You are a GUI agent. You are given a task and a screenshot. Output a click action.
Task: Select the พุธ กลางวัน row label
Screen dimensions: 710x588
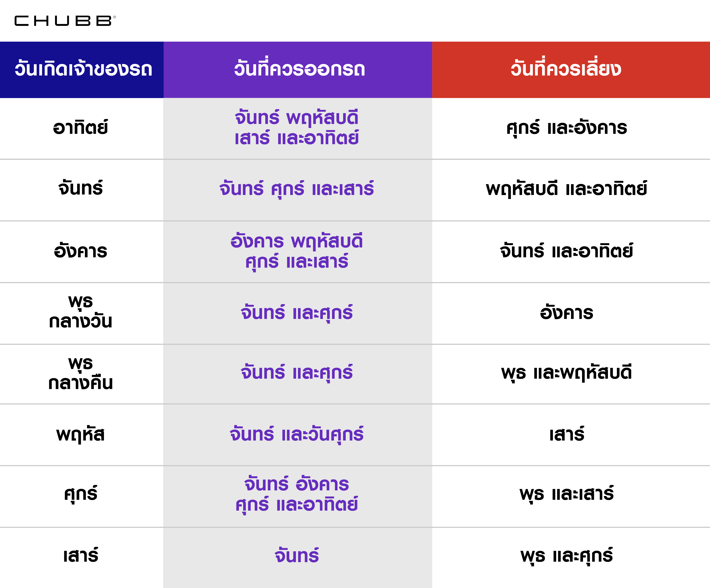click(80, 312)
